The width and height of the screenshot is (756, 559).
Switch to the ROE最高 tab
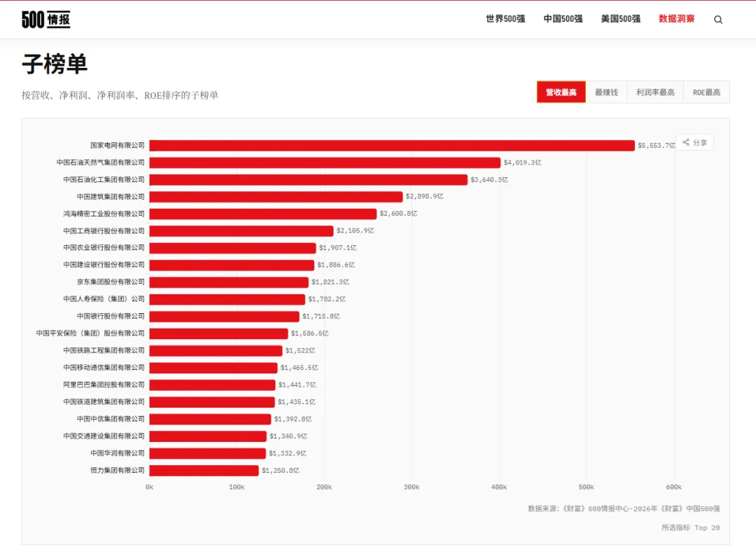click(706, 92)
